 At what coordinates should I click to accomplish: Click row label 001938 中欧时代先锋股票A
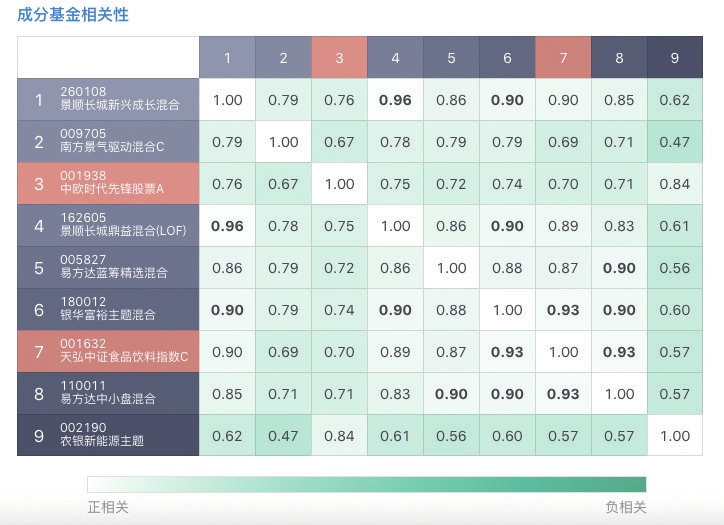[108, 183]
